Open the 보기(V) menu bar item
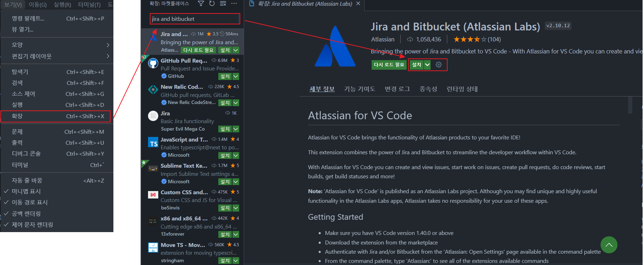 point(13,4)
